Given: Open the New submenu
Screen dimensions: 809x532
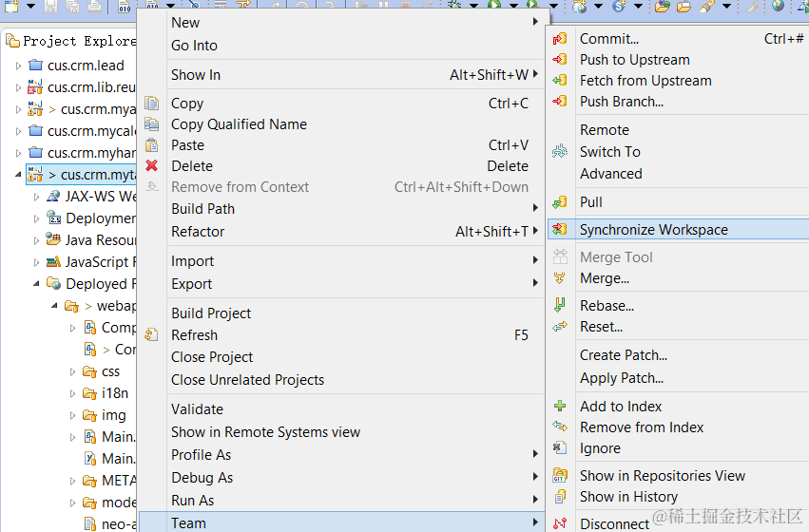Looking at the screenshot, I should [x=356, y=23].
